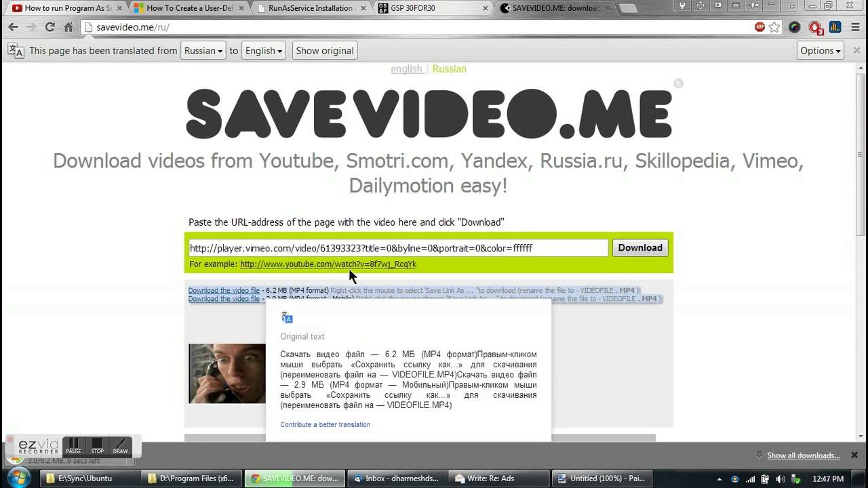Activate the ezvid Draw tool
The image size is (868, 488).
click(120, 446)
